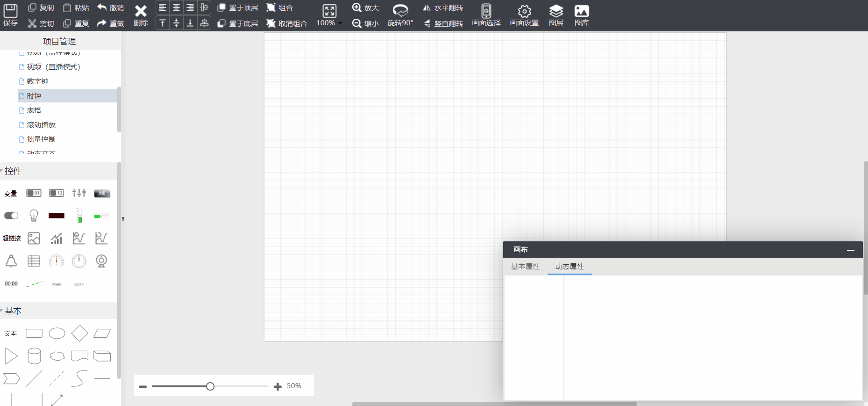Image resolution: width=868 pixels, height=406 pixels.
Task: Open the 图库 (Gallery) icon
Action: tap(581, 15)
